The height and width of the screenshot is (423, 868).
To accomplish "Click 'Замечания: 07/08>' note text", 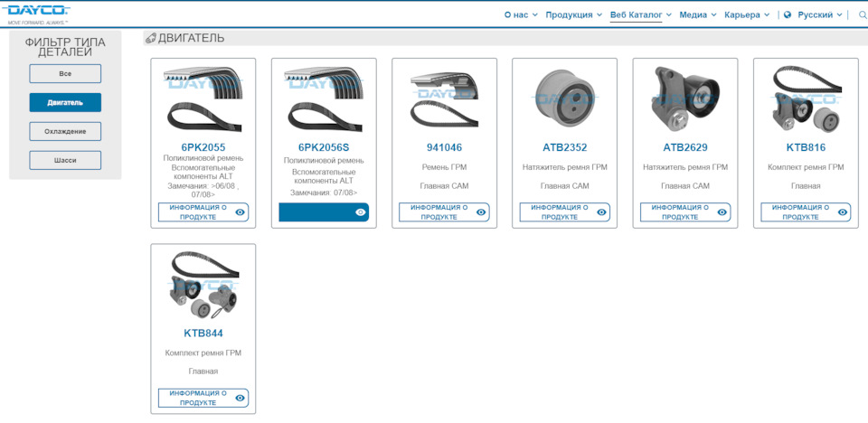I will click(x=324, y=193).
